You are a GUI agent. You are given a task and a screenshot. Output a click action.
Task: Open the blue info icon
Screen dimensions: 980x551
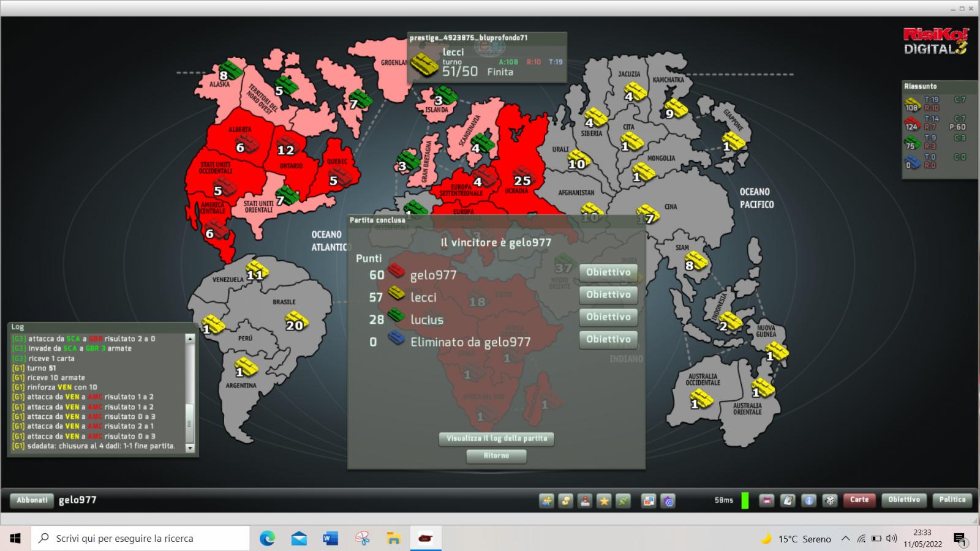[809, 501]
